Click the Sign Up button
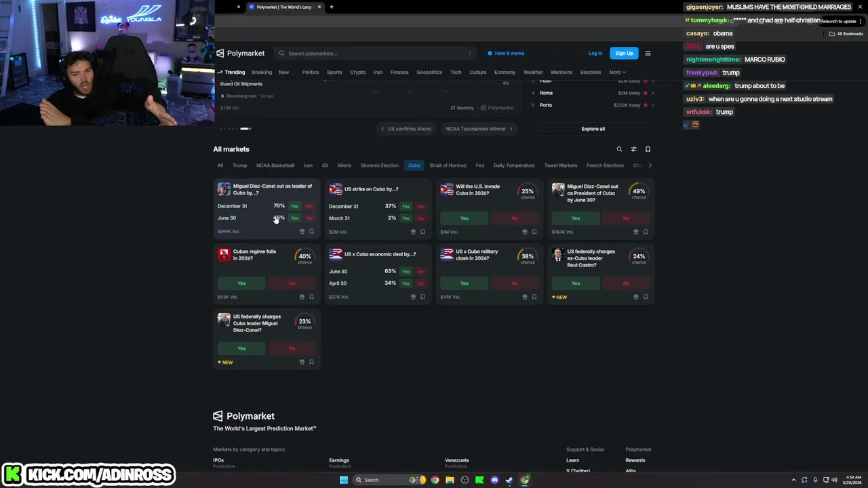This screenshot has width=868, height=488. 624,53
